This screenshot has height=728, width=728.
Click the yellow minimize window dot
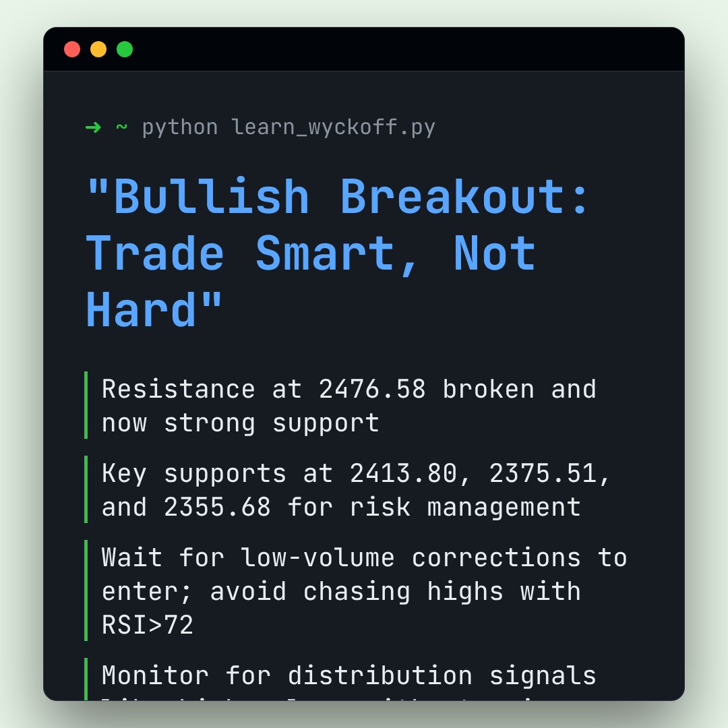click(98, 49)
